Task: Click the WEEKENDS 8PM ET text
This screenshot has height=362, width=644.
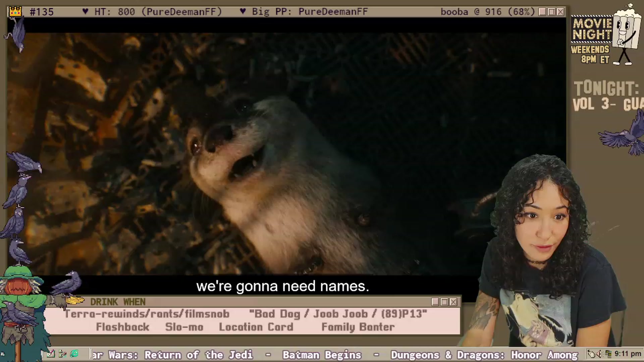Action: pos(590,55)
